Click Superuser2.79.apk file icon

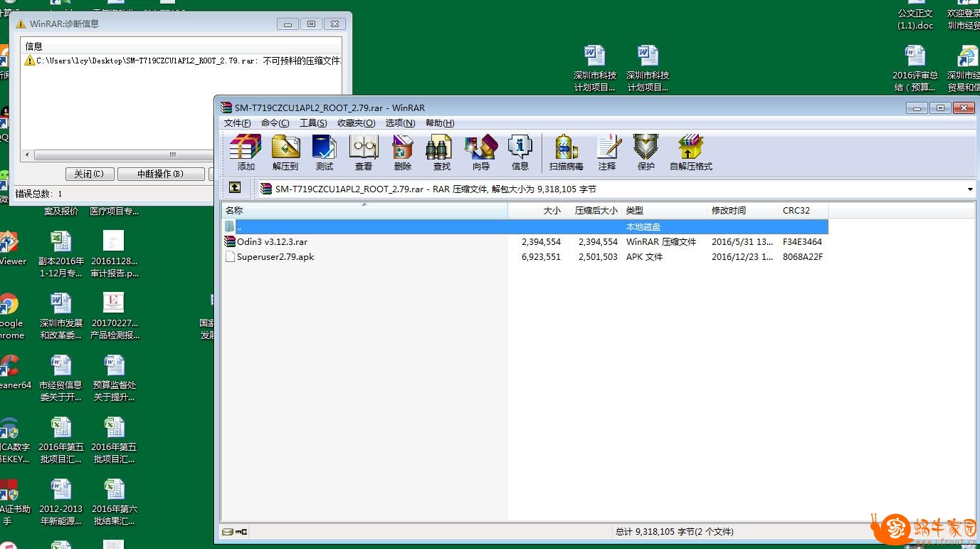229,256
